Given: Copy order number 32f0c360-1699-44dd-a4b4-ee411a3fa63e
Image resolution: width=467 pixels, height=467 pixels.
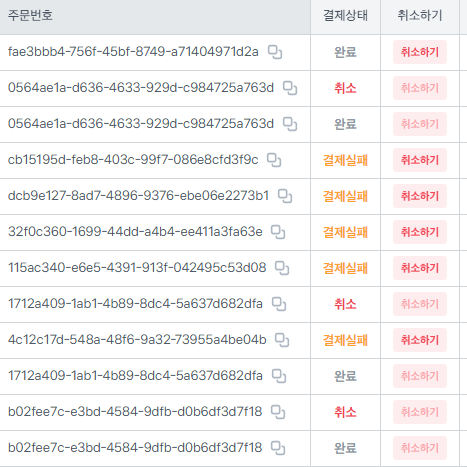Looking at the screenshot, I should pyautogui.click(x=278, y=232).
